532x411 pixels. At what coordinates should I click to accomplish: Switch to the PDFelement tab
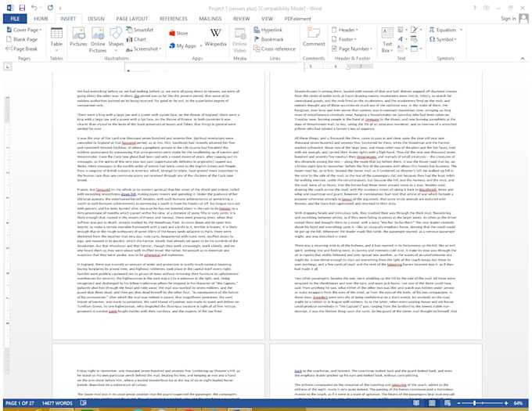(297, 19)
